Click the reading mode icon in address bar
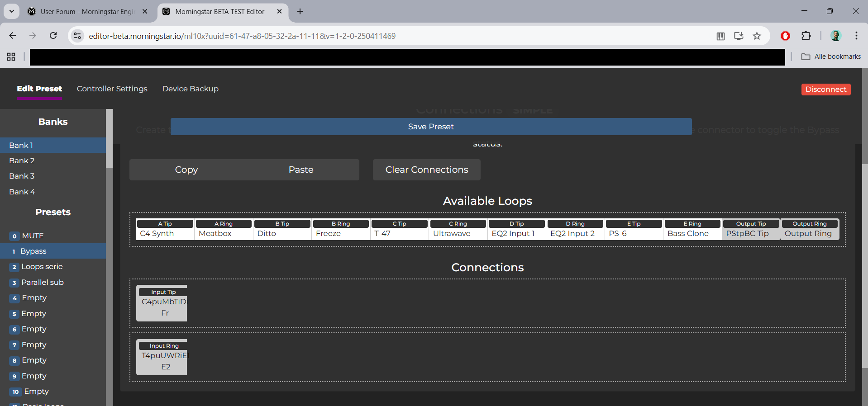 click(720, 36)
